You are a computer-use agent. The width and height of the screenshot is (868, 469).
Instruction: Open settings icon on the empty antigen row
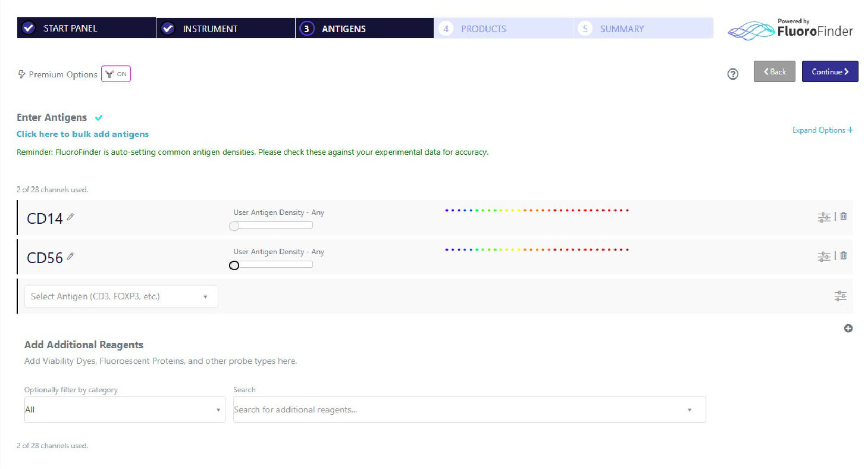click(840, 295)
